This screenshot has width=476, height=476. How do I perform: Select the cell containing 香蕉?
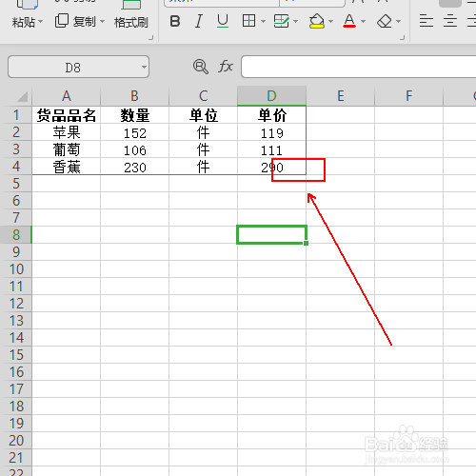pos(66,167)
